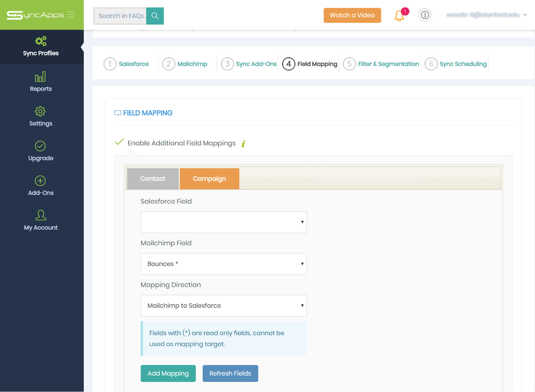
Task: Click the 'Mailchimp Field' label
Action: [166, 243]
